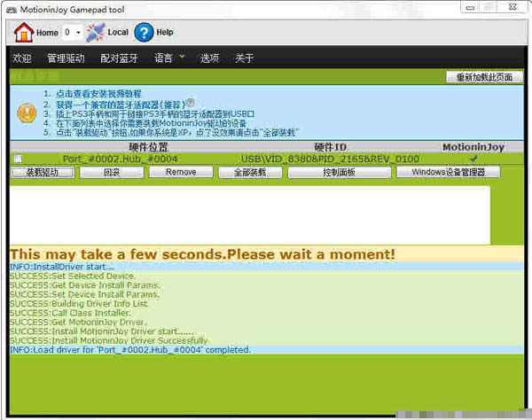This screenshot has width=532, height=420.
Task: Open the 欢迎 tab
Action: [x=22, y=58]
